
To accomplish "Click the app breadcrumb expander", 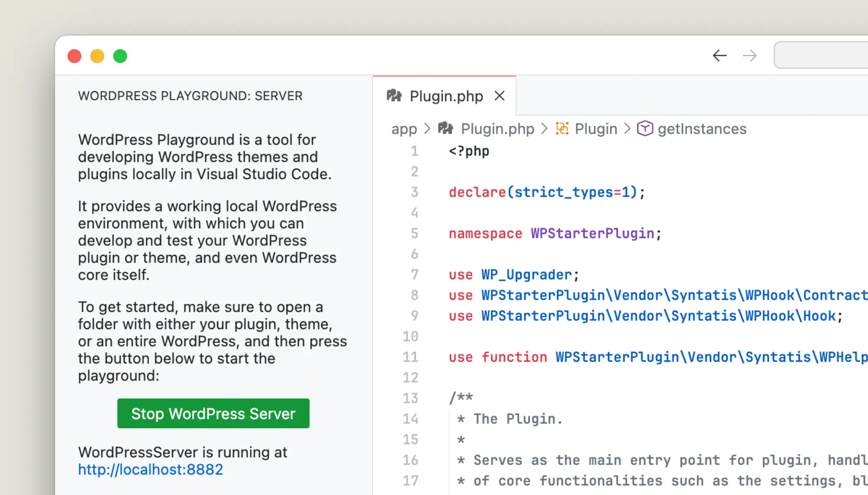I will click(x=427, y=129).
